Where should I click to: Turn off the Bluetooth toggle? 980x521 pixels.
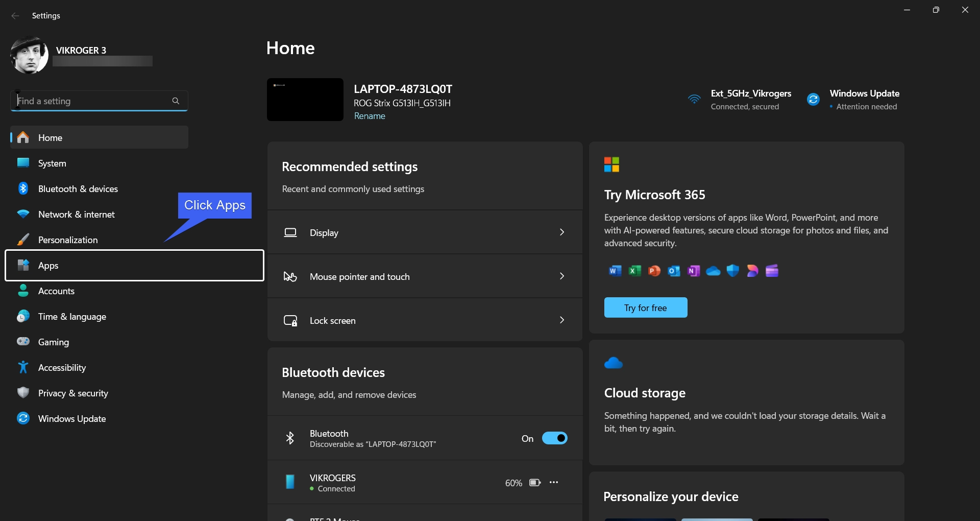coord(554,438)
